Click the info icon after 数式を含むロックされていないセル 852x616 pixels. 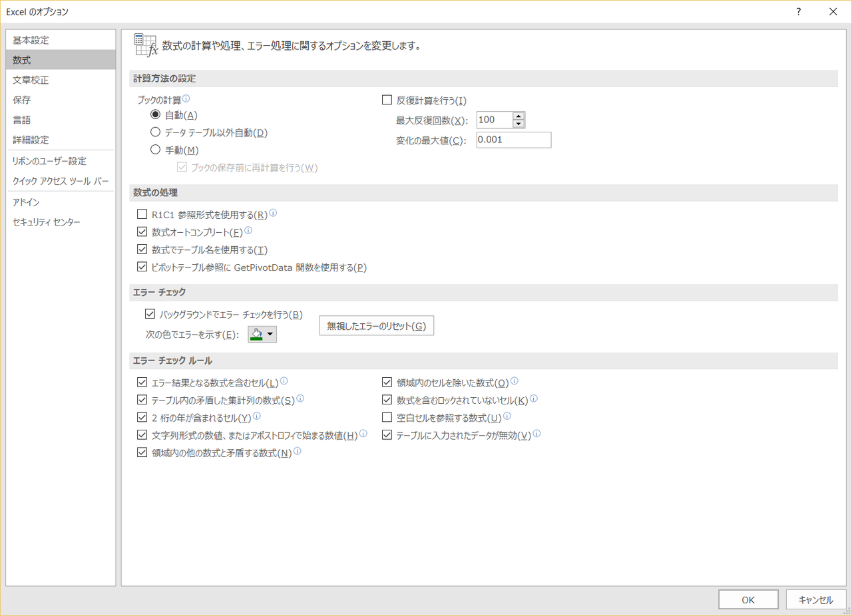(534, 399)
